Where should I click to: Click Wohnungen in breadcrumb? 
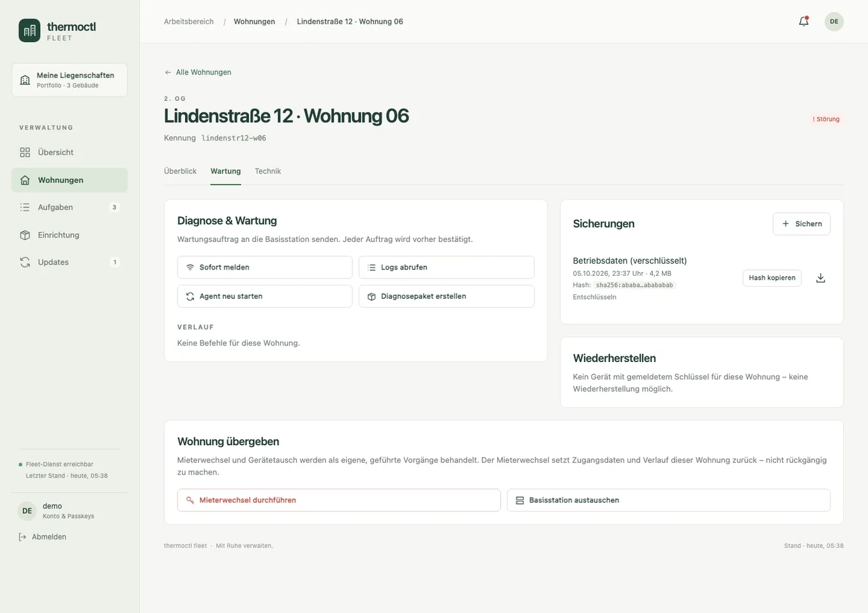254,22
